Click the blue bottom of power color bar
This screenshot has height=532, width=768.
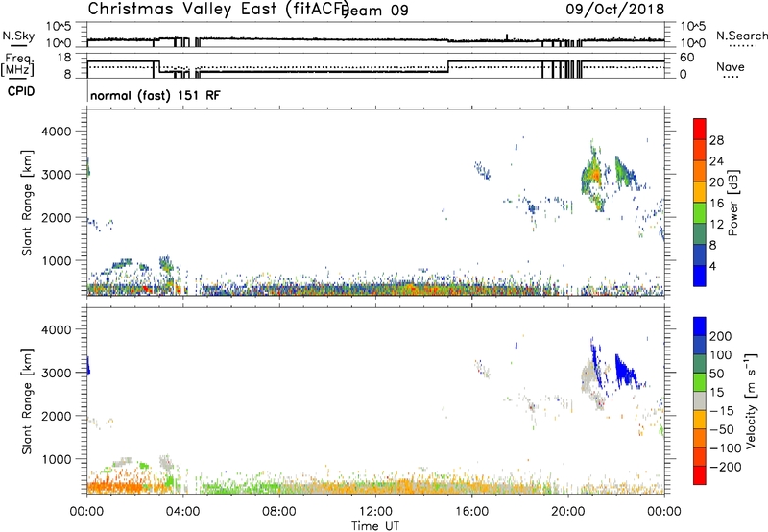click(x=700, y=276)
